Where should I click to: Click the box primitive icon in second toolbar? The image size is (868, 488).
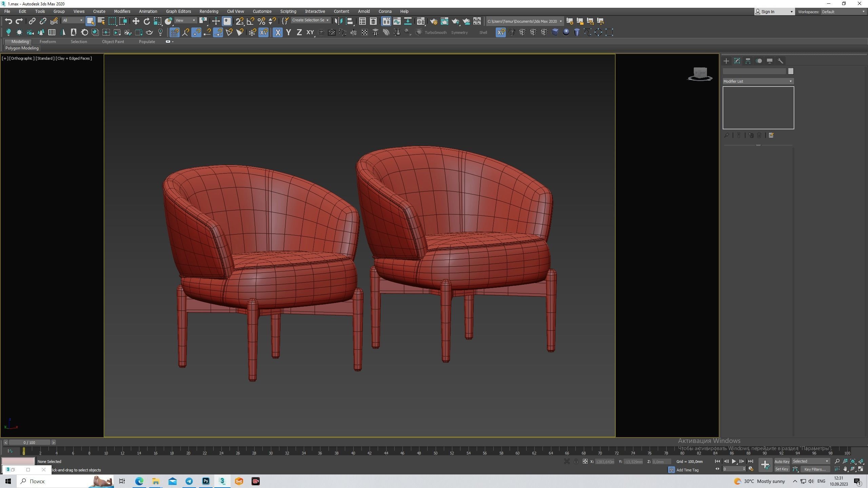pos(555,32)
